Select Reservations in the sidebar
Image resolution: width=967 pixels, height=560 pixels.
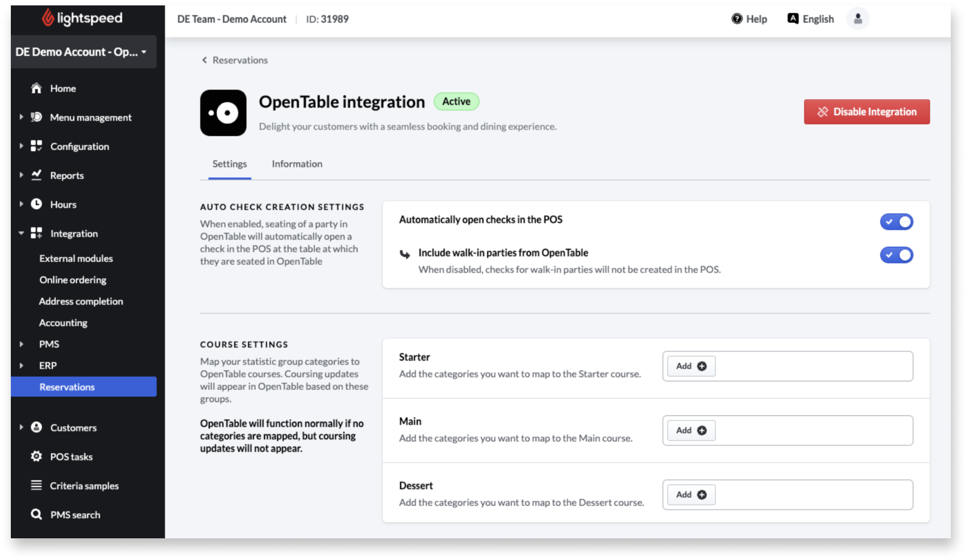click(x=83, y=387)
